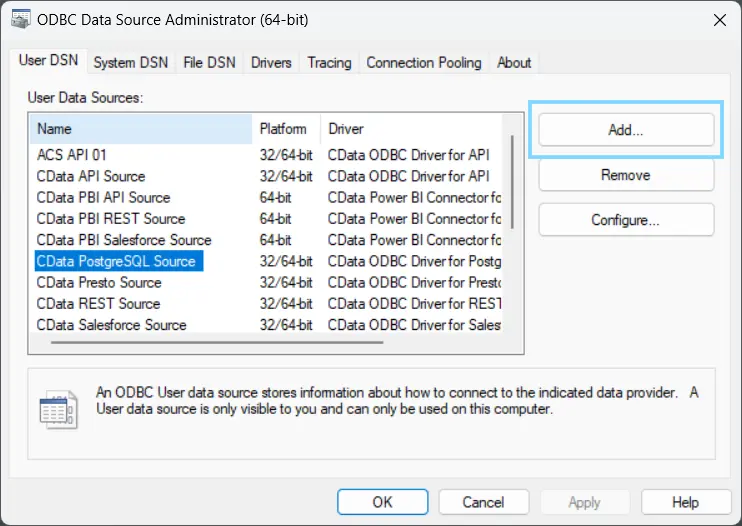Open the Tracing tab
The height and width of the screenshot is (526, 742).
[x=329, y=62]
